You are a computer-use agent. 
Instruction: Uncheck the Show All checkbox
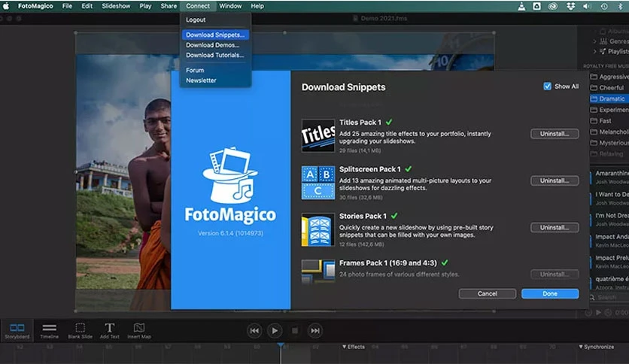(x=547, y=86)
